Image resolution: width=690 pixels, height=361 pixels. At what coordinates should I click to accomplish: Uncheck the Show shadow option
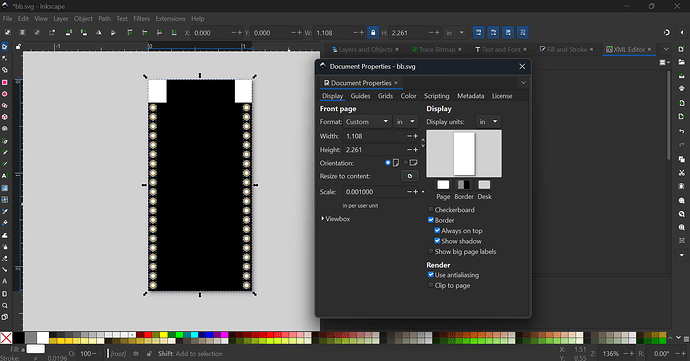pos(437,241)
